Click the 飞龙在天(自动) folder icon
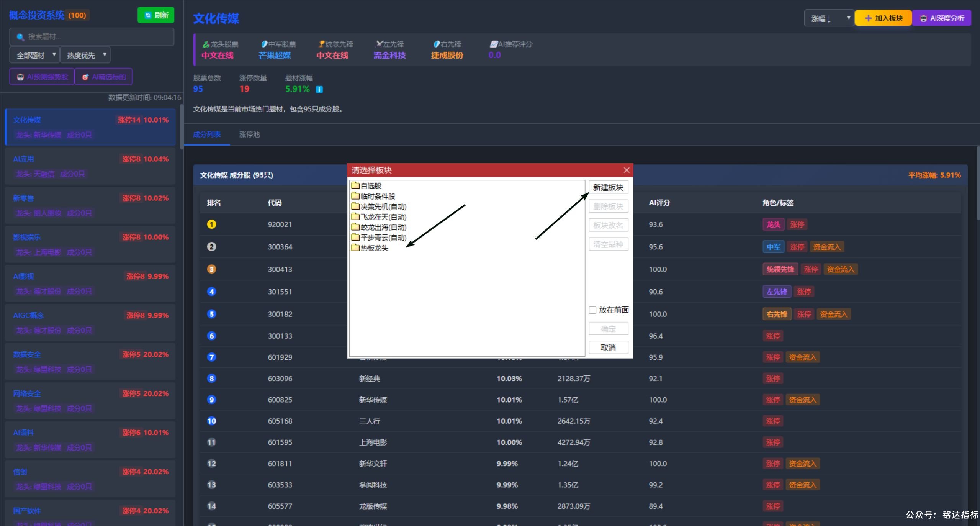Image resolution: width=980 pixels, height=526 pixels. click(x=355, y=217)
